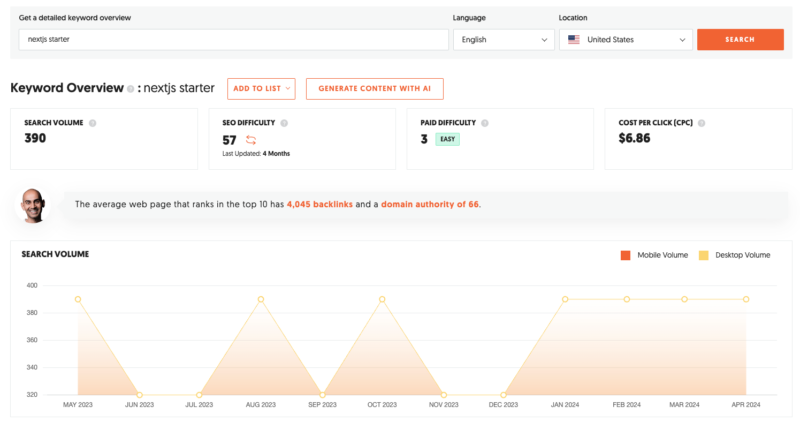Viewport: 800px width, 422px height.
Task: Click the CPC value $6.86
Action: click(634, 138)
